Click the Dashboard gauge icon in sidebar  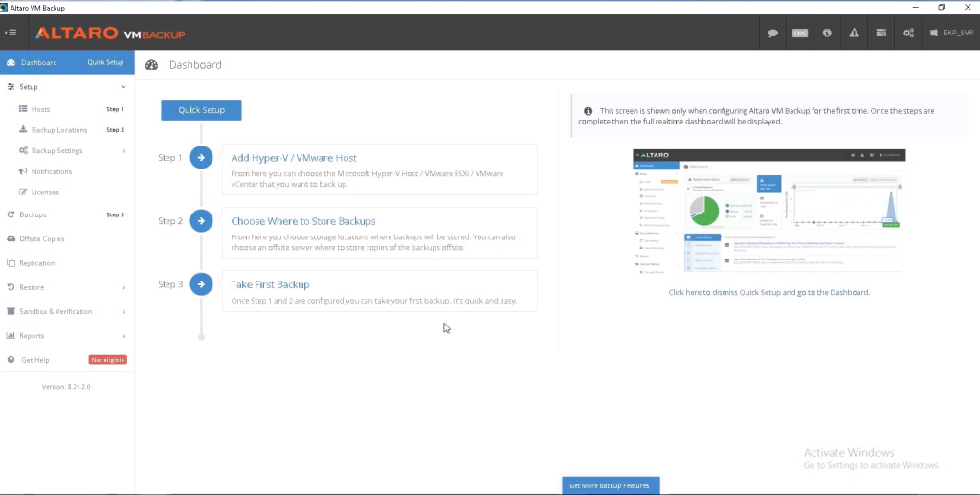point(11,62)
